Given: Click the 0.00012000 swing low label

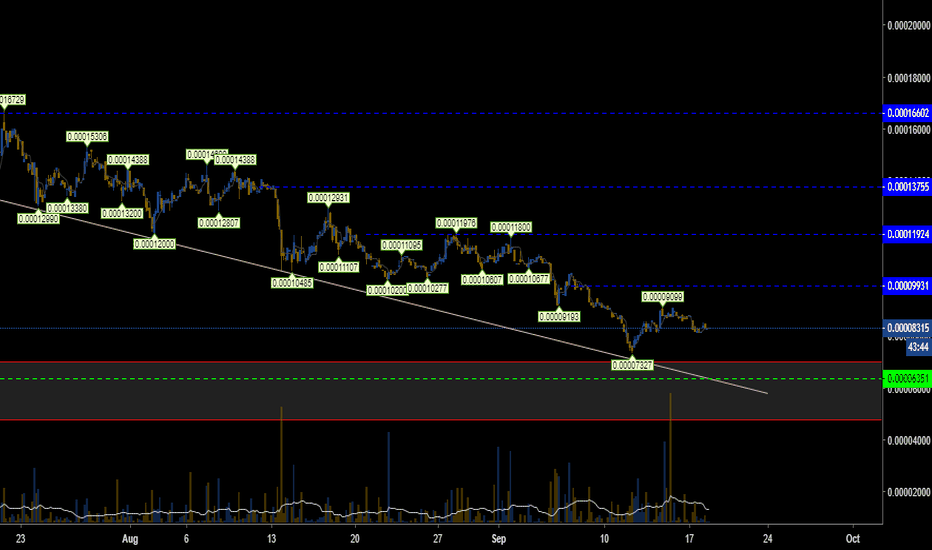Looking at the screenshot, I should pos(155,244).
